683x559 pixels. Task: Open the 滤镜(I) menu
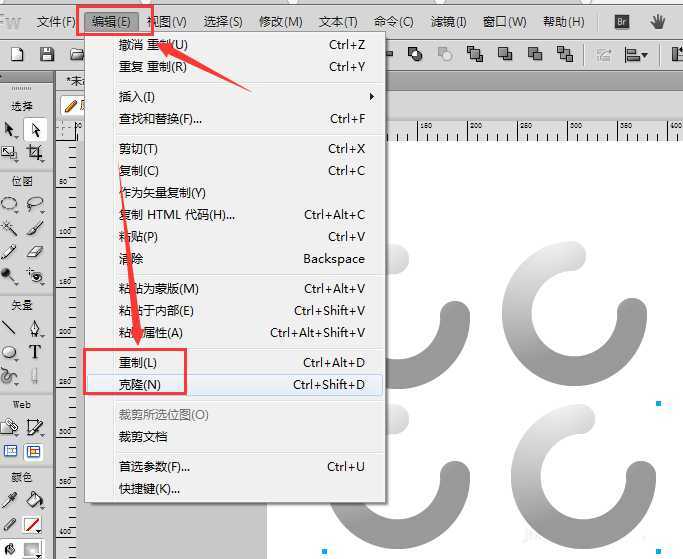(448, 21)
